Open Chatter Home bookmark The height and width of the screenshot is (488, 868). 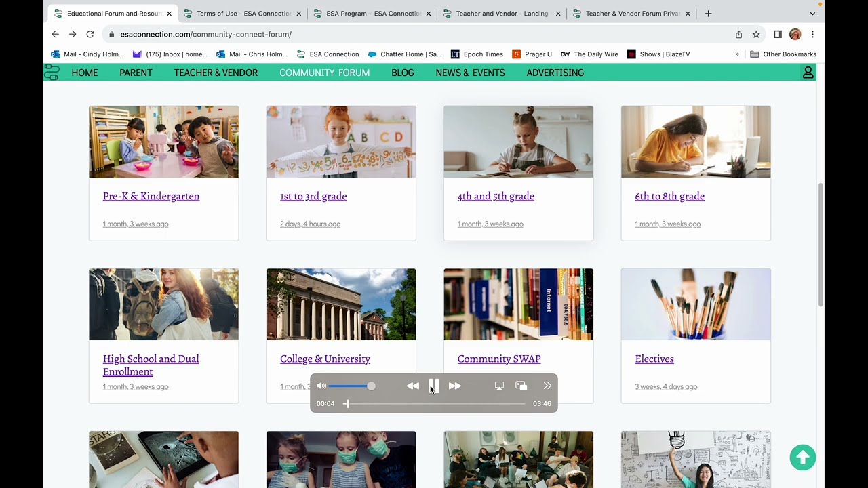coord(405,54)
